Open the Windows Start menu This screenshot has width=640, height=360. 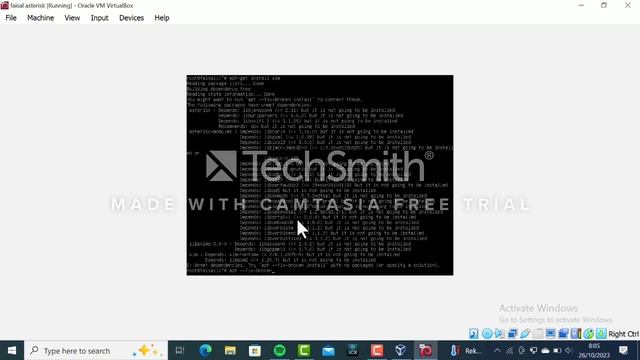click(x=12, y=350)
